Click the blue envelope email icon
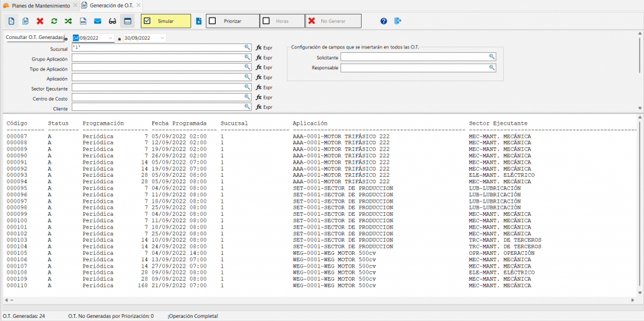This screenshot has width=644, height=321. coord(97,21)
